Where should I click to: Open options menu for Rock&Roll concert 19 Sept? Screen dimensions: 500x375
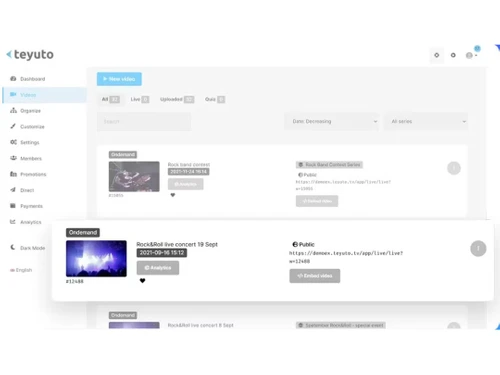coord(478,248)
